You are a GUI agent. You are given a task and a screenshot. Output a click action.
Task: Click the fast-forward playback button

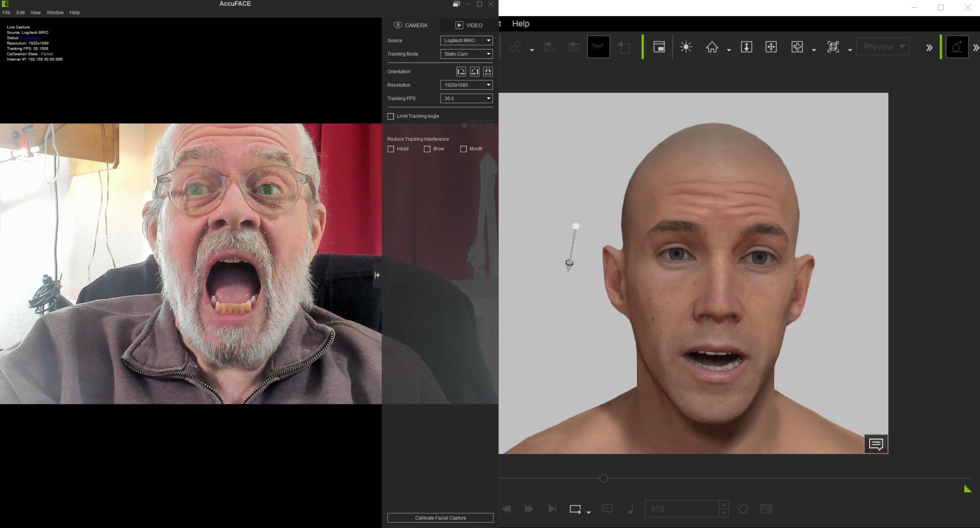pyautogui.click(x=529, y=509)
